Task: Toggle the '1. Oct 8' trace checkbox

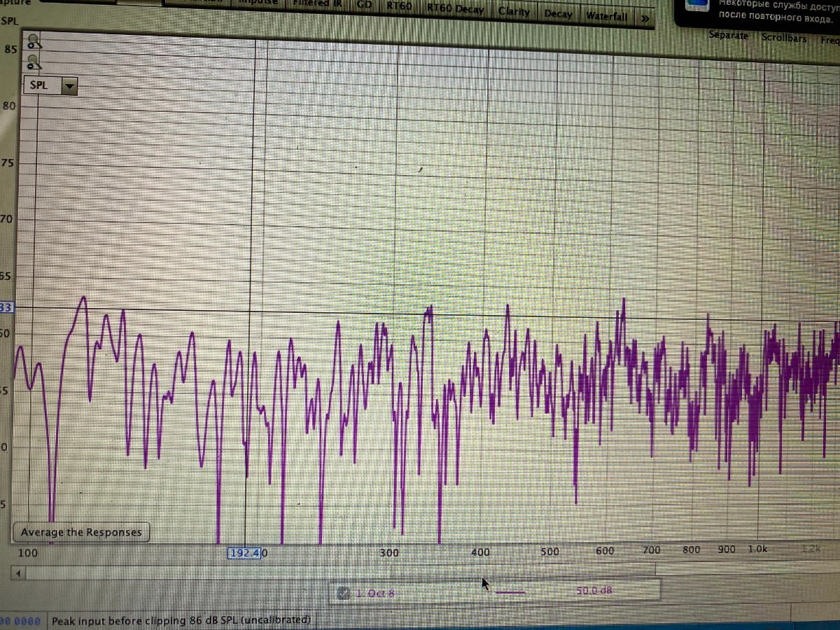Action: pyautogui.click(x=343, y=593)
